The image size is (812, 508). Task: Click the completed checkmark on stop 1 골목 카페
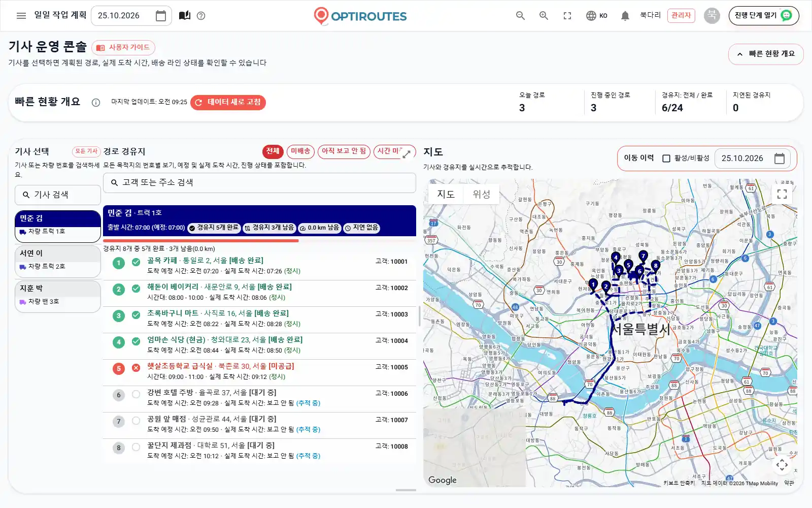[136, 262]
